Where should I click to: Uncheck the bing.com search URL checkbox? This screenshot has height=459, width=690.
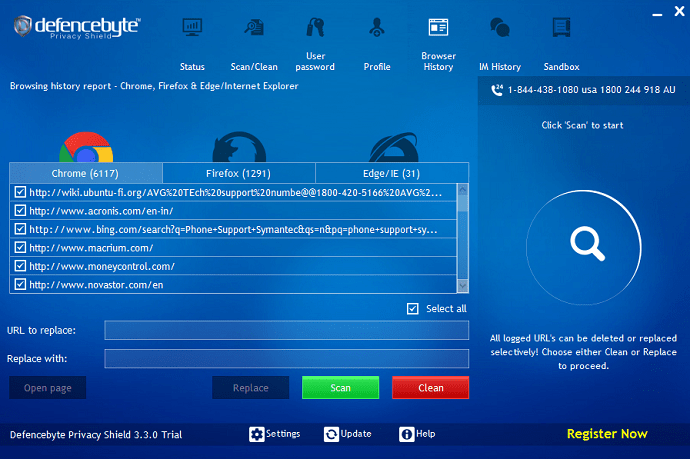tap(20, 229)
